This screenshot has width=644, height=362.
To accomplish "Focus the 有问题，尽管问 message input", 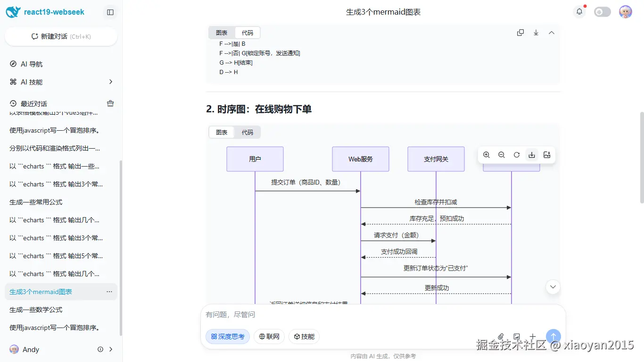I will (x=383, y=315).
